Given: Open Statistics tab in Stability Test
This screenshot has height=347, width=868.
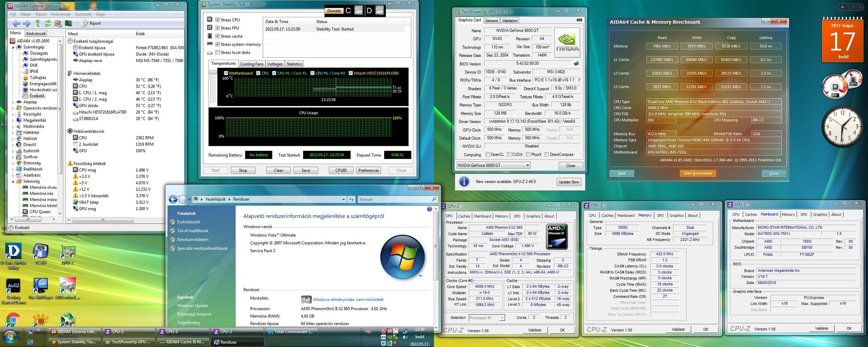Looking at the screenshot, I should point(295,64).
